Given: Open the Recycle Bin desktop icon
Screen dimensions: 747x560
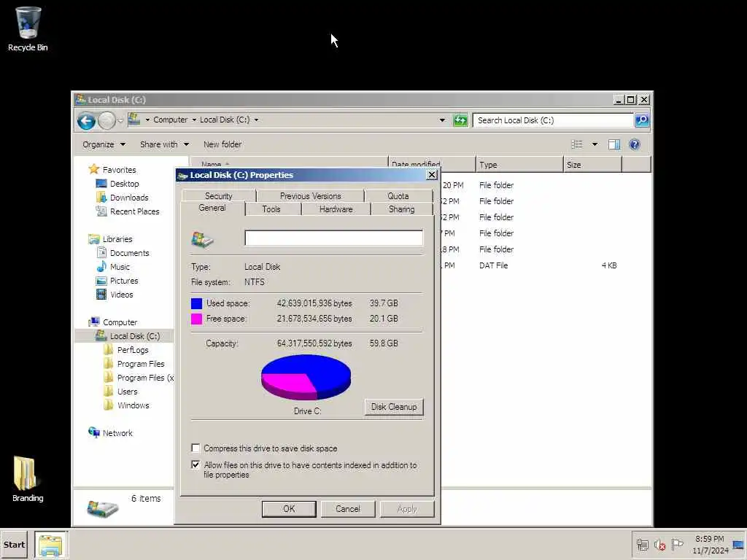Looking at the screenshot, I should click(x=28, y=28).
